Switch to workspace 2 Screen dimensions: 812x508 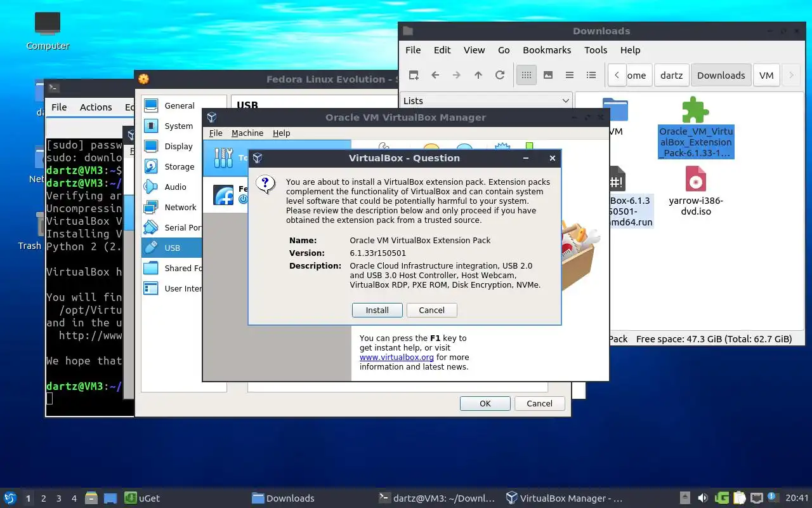pos(44,498)
